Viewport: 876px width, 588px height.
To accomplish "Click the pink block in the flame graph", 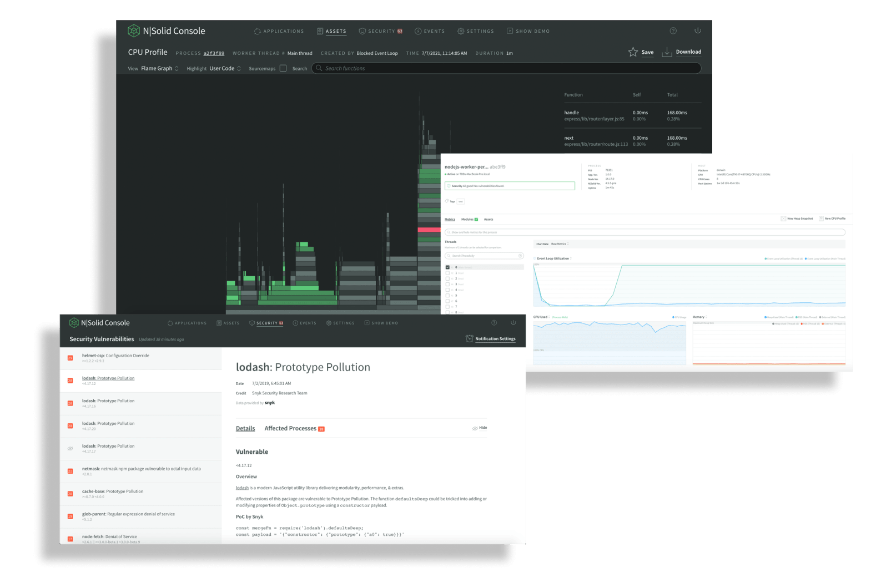I will point(429,230).
